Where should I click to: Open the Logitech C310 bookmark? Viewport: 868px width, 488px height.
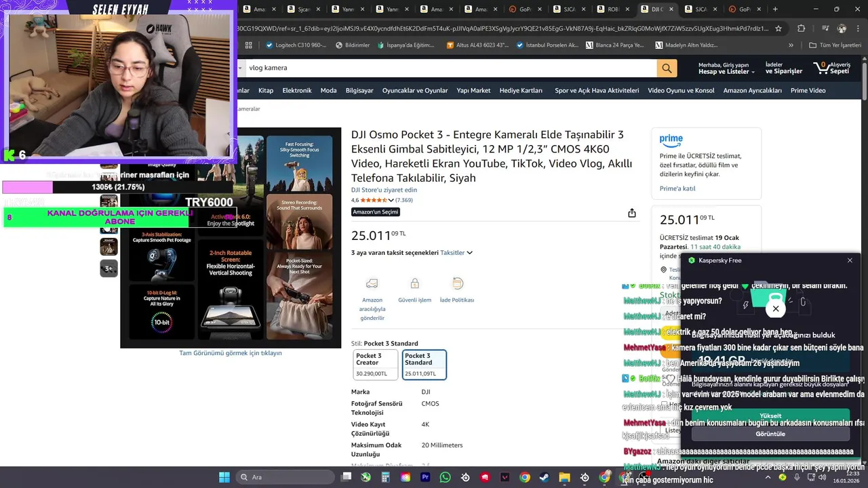tap(295, 45)
